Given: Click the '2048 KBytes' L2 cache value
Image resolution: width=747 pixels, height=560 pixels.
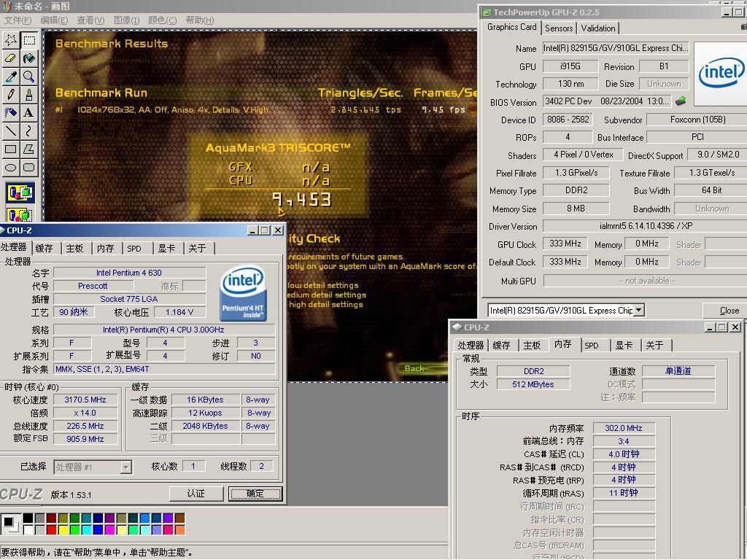Looking at the screenshot, I should click(205, 426).
